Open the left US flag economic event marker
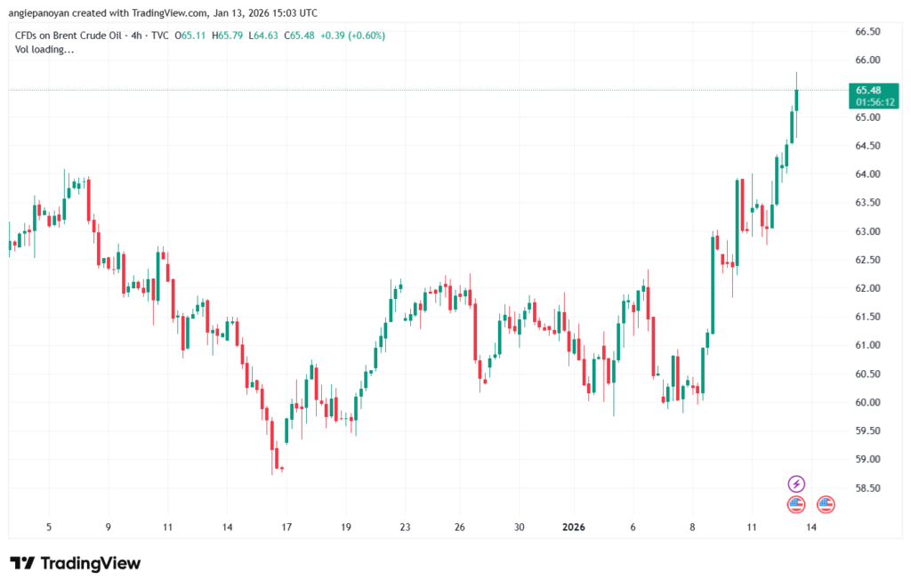Screen dimensions: 911x588 pos(794,504)
